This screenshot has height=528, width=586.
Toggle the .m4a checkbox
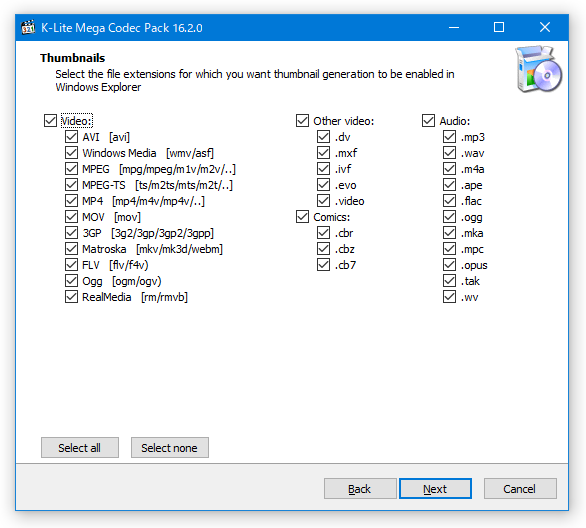click(x=450, y=169)
